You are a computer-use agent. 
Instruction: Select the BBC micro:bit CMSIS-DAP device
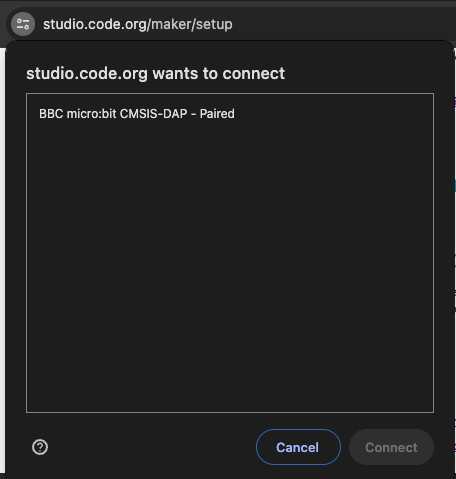[230, 114]
